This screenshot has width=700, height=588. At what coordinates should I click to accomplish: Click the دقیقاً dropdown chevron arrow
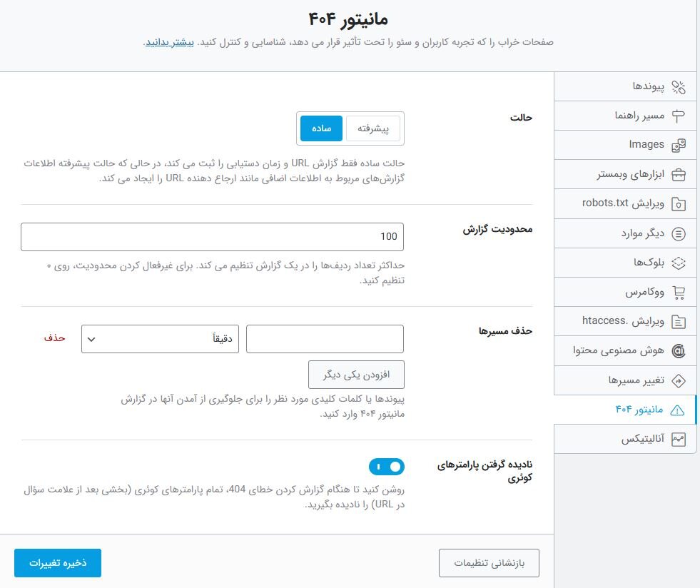(x=91, y=339)
